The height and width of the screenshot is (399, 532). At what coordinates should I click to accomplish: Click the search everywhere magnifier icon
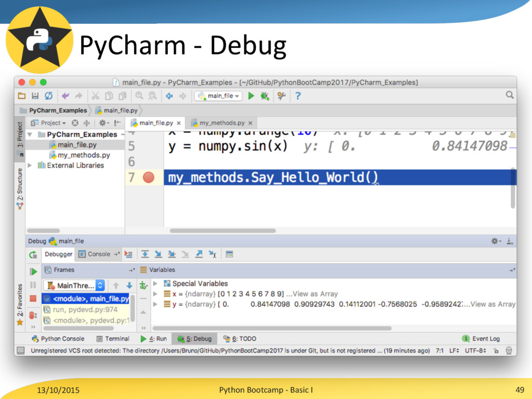(x=510, y=95)
